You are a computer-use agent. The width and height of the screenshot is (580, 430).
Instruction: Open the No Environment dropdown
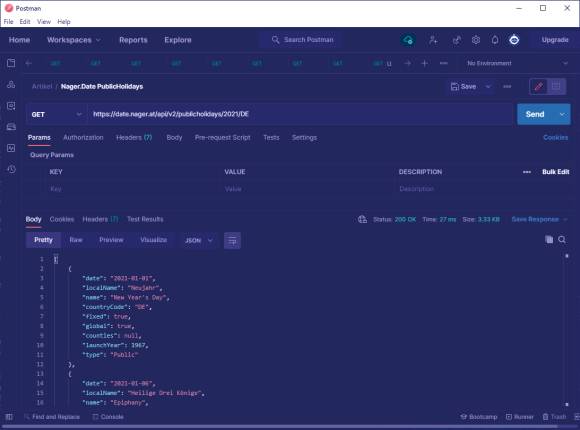tap(517, 63)
